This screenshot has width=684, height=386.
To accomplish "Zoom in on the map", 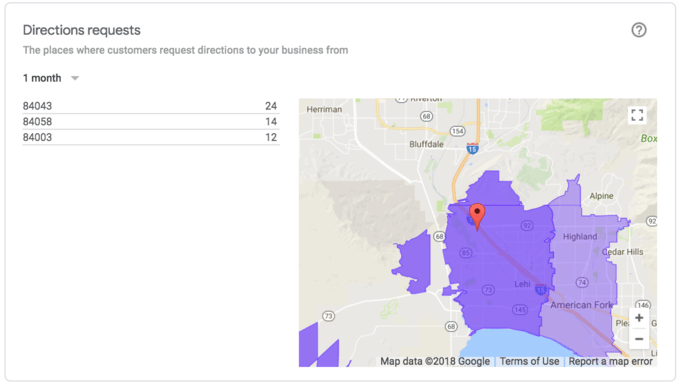I will (639, 318).
